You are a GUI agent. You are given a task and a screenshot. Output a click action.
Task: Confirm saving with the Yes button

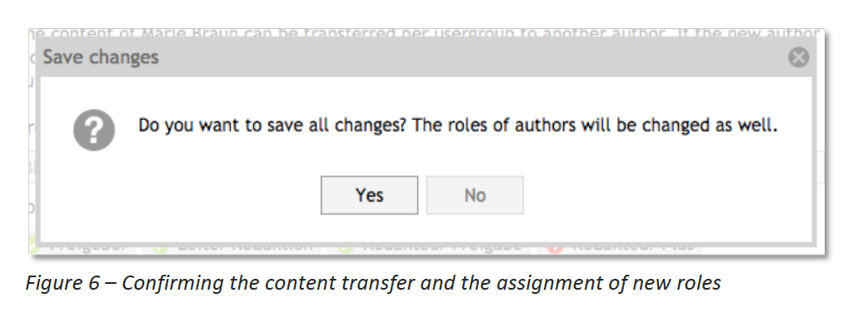369,196
